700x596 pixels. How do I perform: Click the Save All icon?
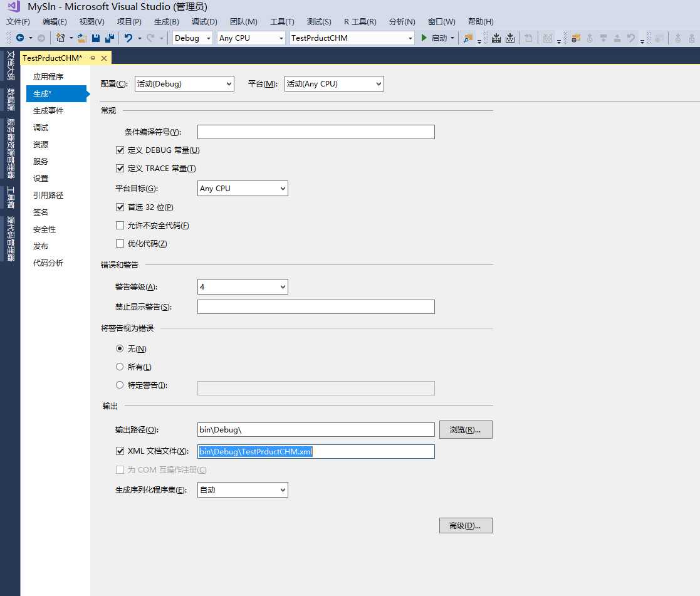tap(110, 38)
